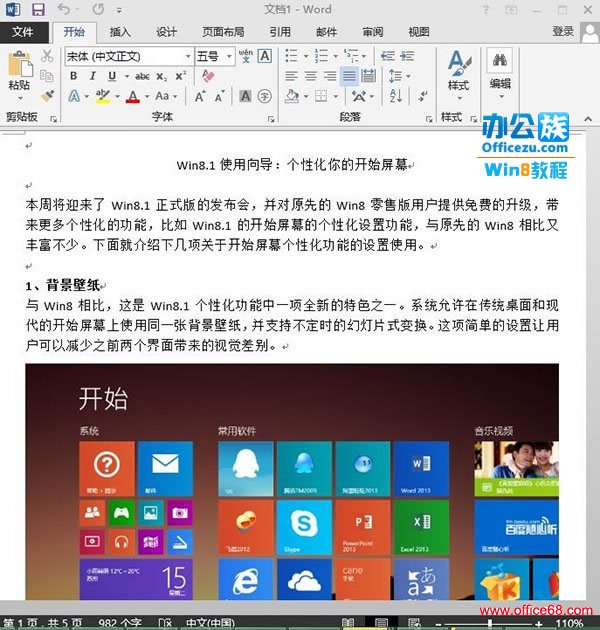Switch to the 邮件 (Mailings) tab
The width and height of the screenshot is (600, 630).
coord(326,32)
